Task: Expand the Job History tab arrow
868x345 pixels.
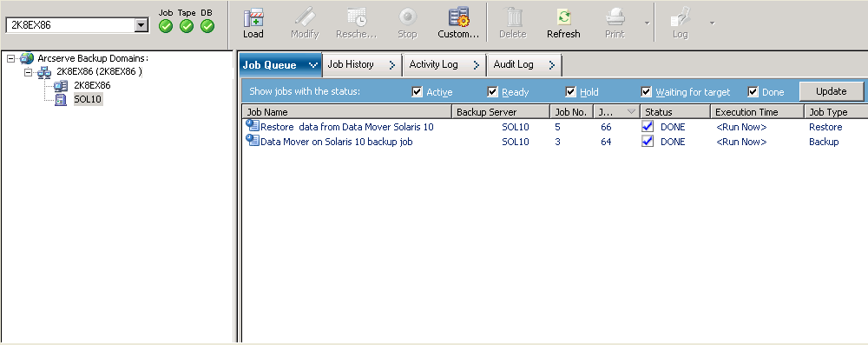Action: coord(392,65)
